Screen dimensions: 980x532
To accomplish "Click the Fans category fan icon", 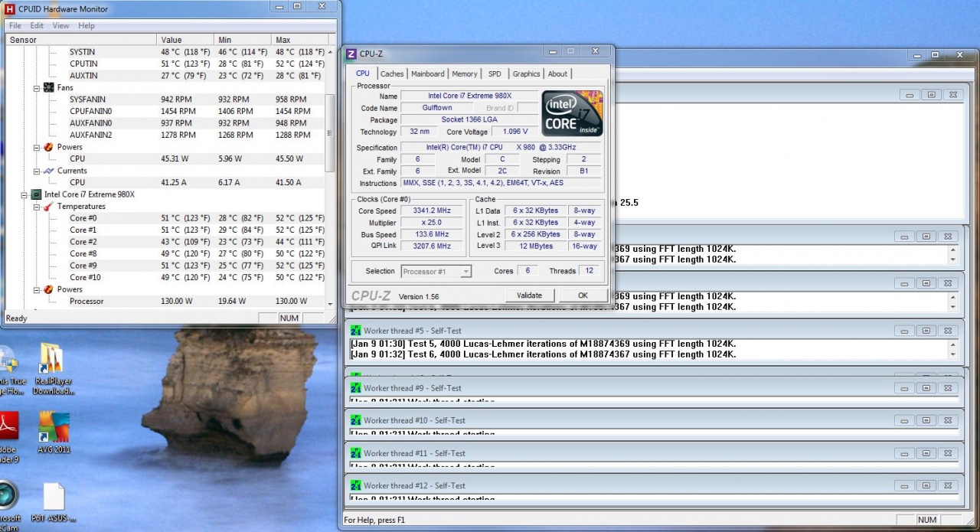I will [x=49, y=87].
